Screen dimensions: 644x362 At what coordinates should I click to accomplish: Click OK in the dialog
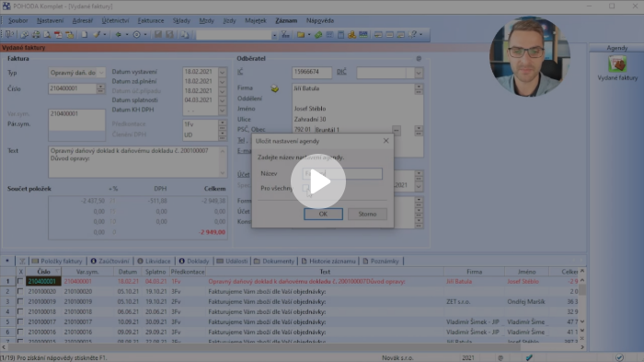323,214
